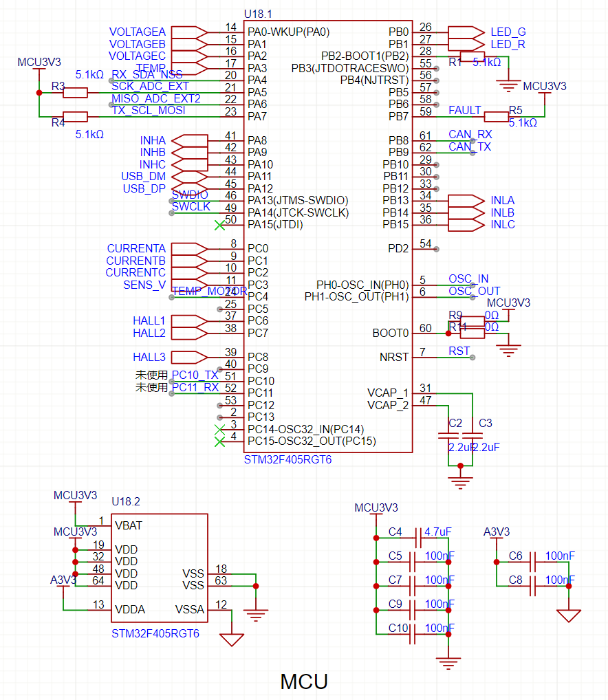Click the PC14-OSC32_IN no-connect cross marker
The width and height of the screenshot is (608, 700).
coord(219,430)
